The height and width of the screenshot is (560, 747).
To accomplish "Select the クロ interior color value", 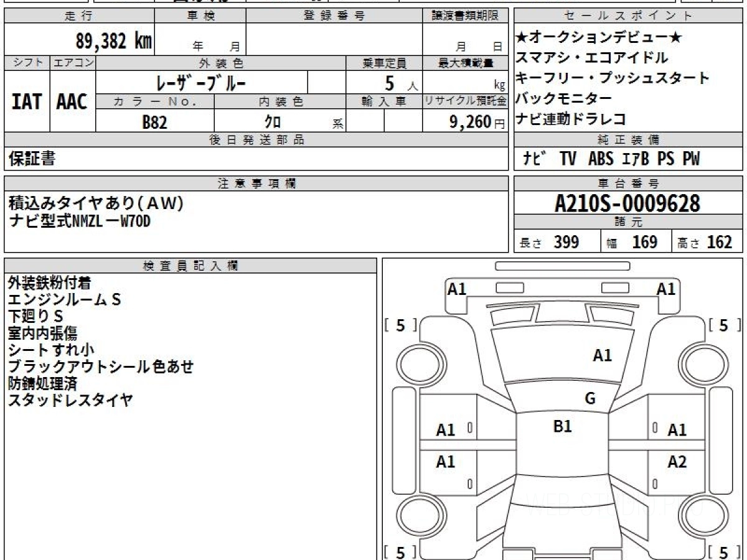I will (273, 122).
